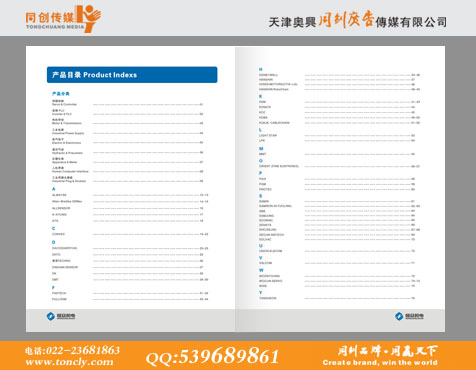This screenshot has height=370, width=476.
Task: Select the orange calligraphy brand text in the header
Action: coord(346,19)
